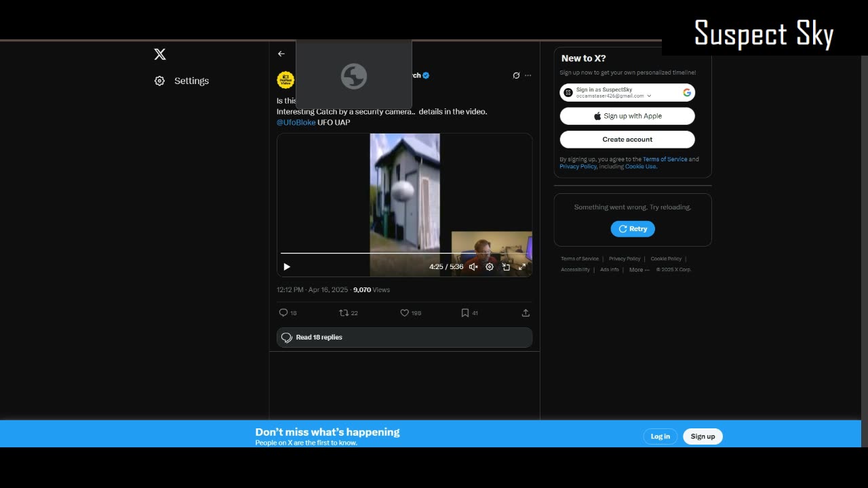Viewport: 868px width, 488px height.
Task: Open the post's three-dot more menu
Action: 528,75
